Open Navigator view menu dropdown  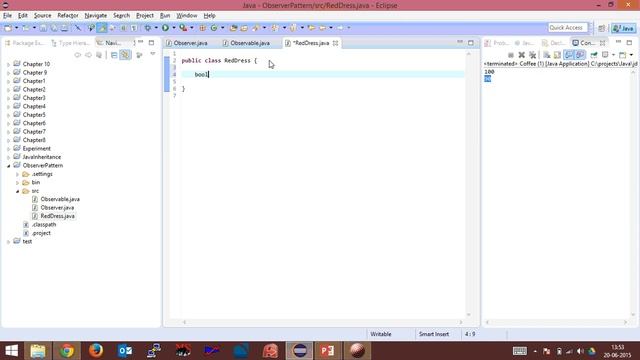pyautogui.click(x=153, y=54)
